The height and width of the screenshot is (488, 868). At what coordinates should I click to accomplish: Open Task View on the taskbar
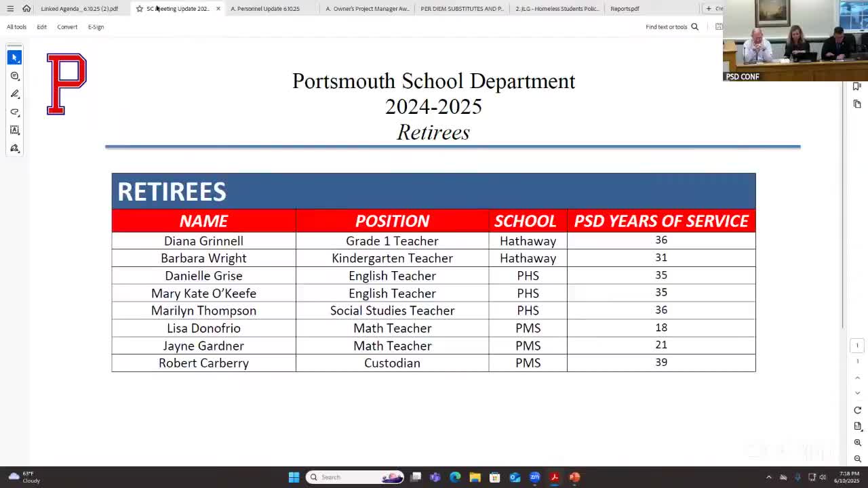pos(416,477)
